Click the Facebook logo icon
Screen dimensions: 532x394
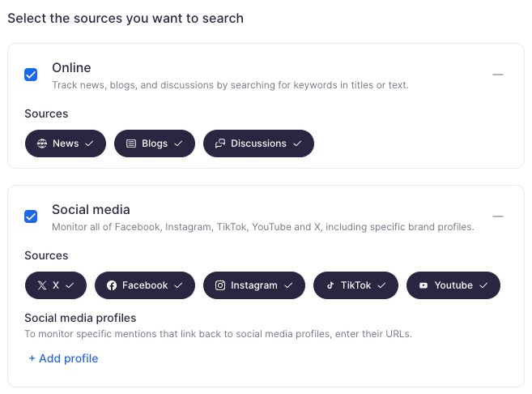point(112,285)
